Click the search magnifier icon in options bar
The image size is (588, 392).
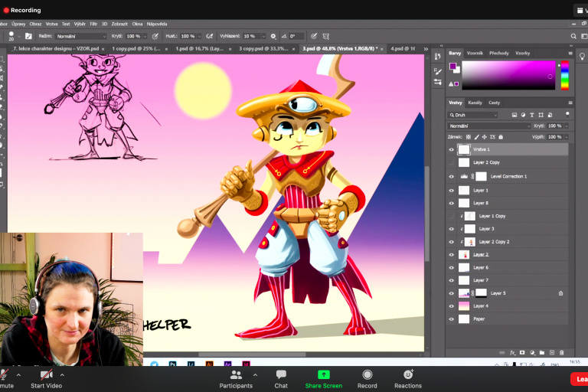coord(573,36)
